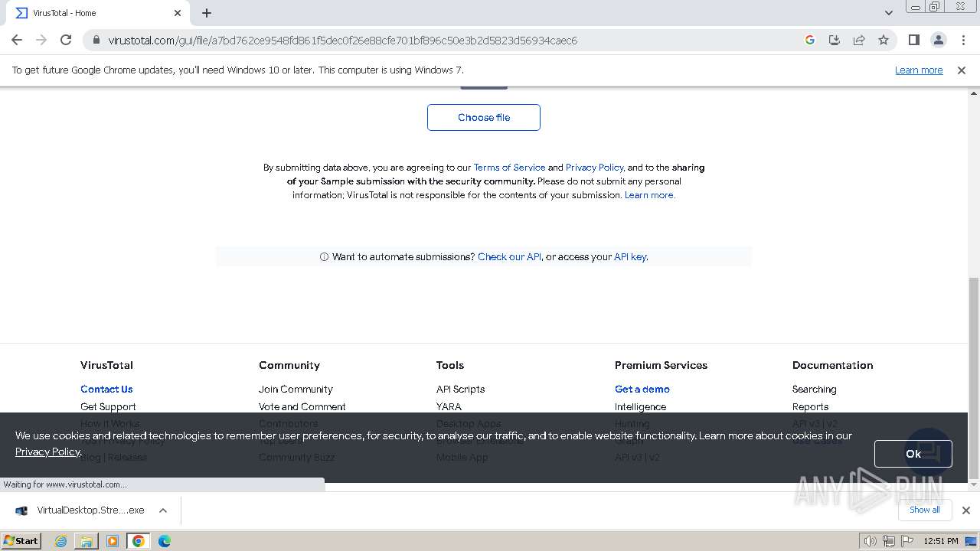The width and height of the screenshot is (980, 551).
Task: Expand the tab search chevron
Action: coord(888,13)
